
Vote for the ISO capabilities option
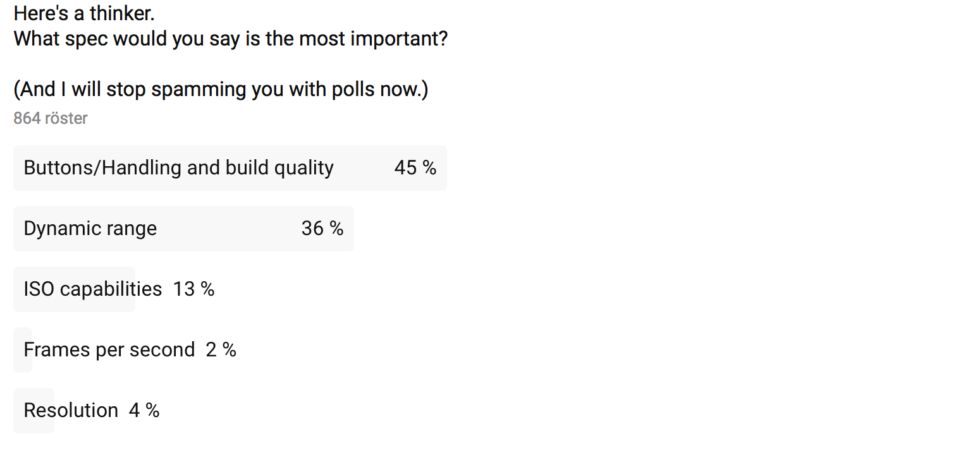(x=114, y=289)
